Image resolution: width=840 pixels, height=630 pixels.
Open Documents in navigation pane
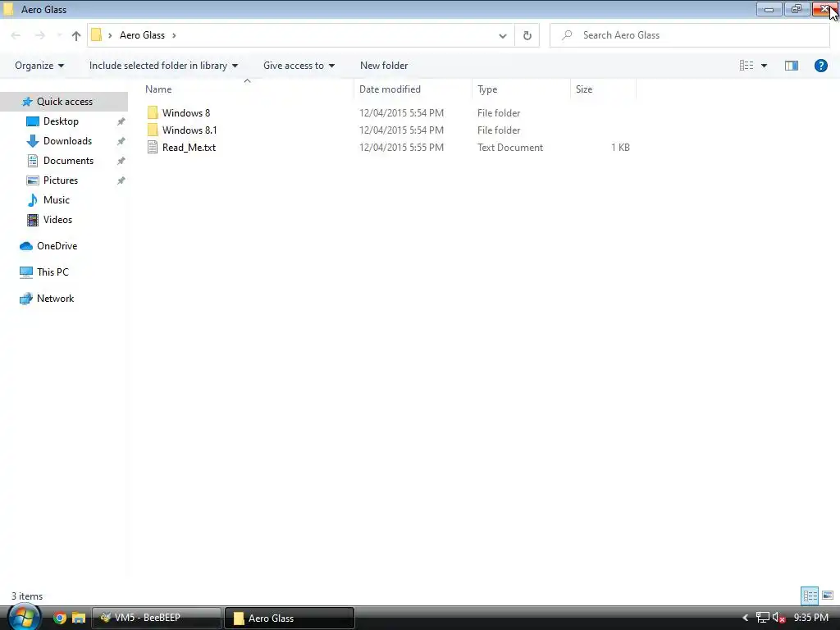click(68, 161)
